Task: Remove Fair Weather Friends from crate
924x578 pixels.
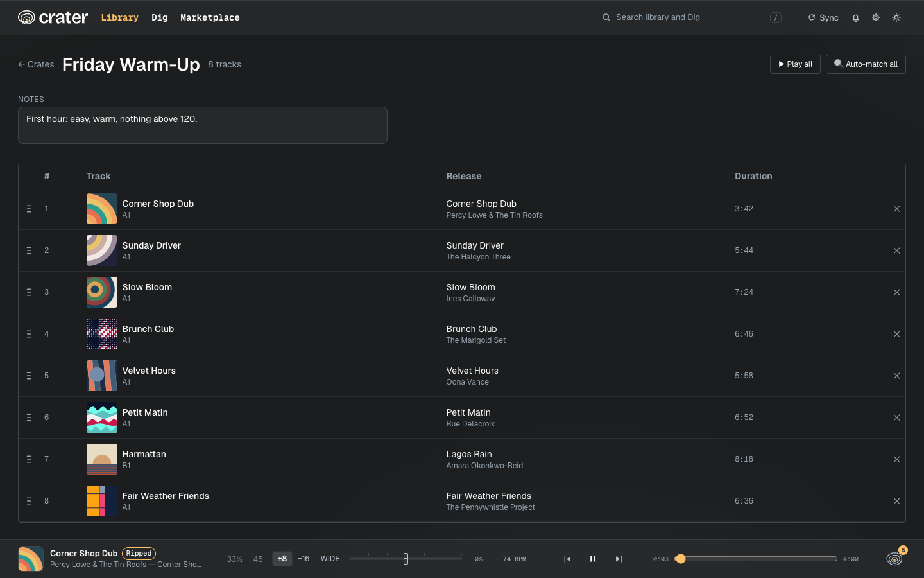Action: (x=896, y=501)
